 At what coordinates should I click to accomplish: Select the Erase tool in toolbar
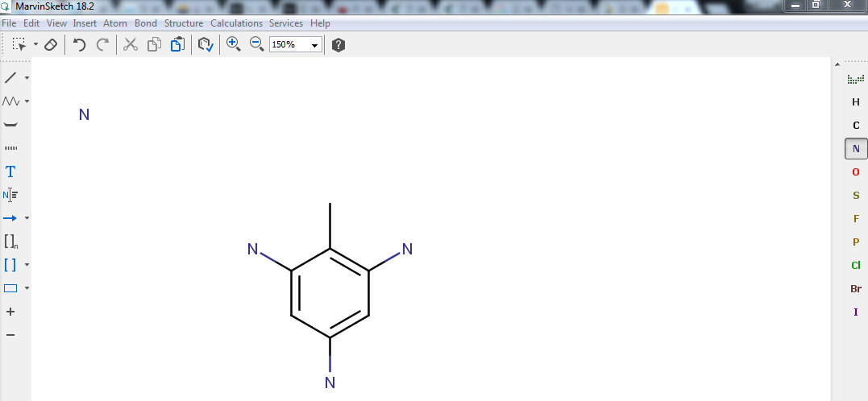(50, 45)
